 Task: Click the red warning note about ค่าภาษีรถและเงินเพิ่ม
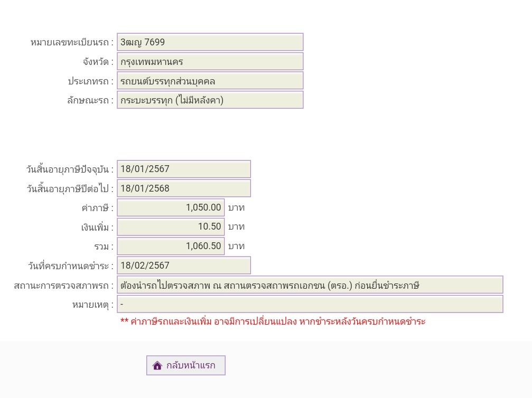[x=273, y=321]
